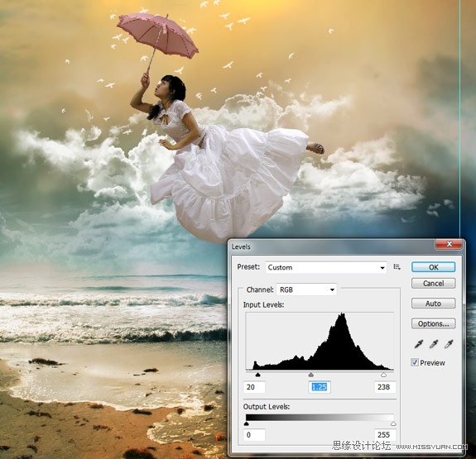Click the input highlight white slider handle
The height and width of the screenshot is (459, 476).
(x=384, y=375)
